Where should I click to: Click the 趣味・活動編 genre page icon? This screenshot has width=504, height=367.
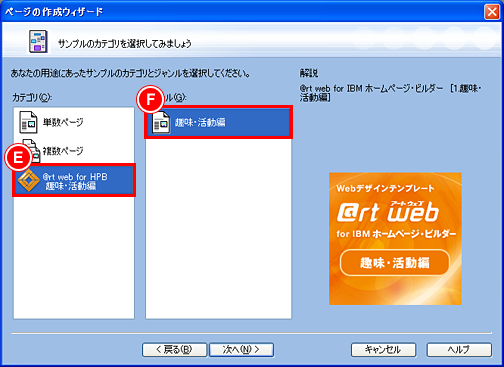tap(161, 123)
